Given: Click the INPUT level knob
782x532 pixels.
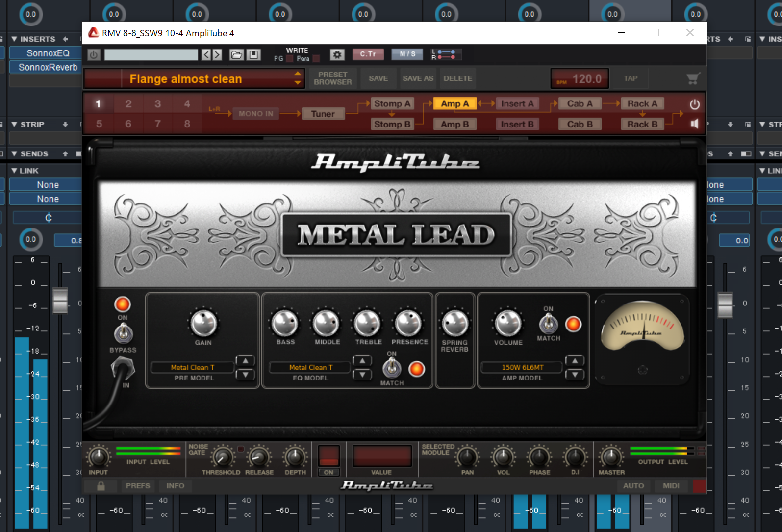Looking at the screenshot, I should coord(98,457).
